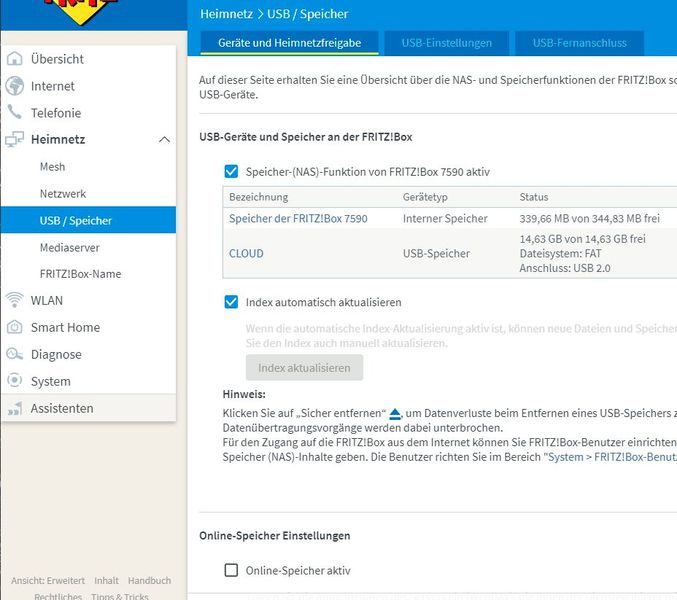Click the Interner Speicher cell
Screen dimensions: 677x600
[x=445, y=218]
